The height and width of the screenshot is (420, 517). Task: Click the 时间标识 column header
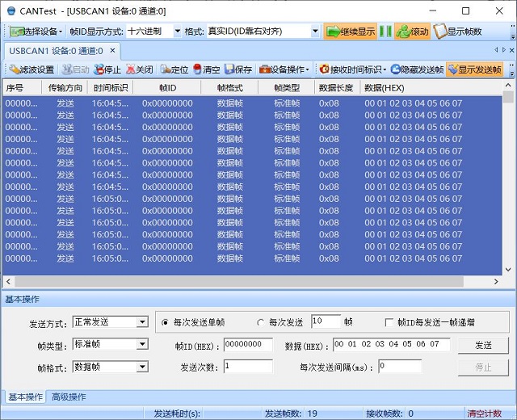coord(111,88)
